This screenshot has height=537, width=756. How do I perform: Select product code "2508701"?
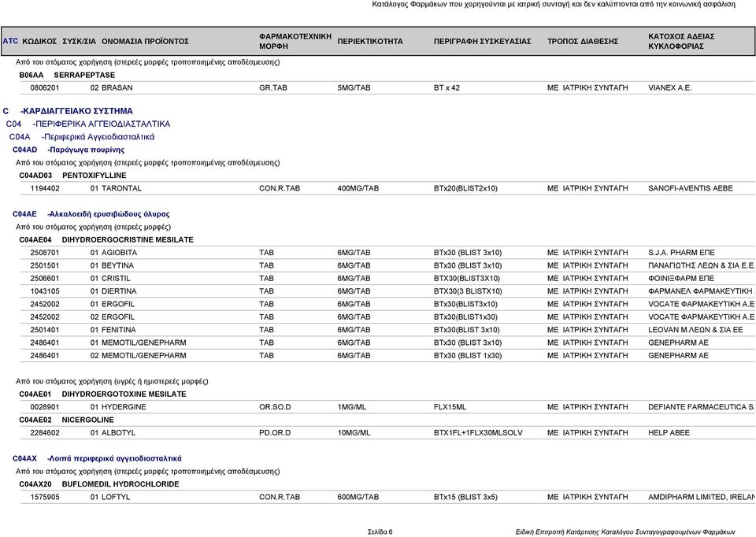45,253
